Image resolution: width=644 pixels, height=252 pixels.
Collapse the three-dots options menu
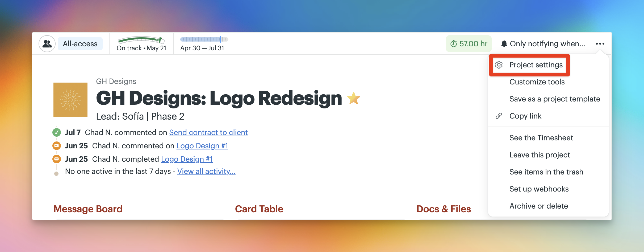tap(600, 44)
